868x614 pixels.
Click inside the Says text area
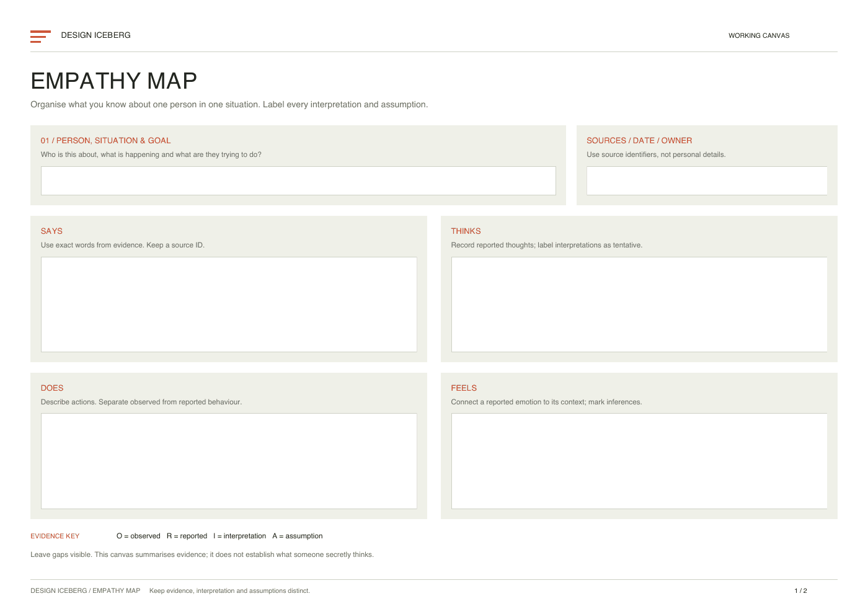tap(229, 305)
